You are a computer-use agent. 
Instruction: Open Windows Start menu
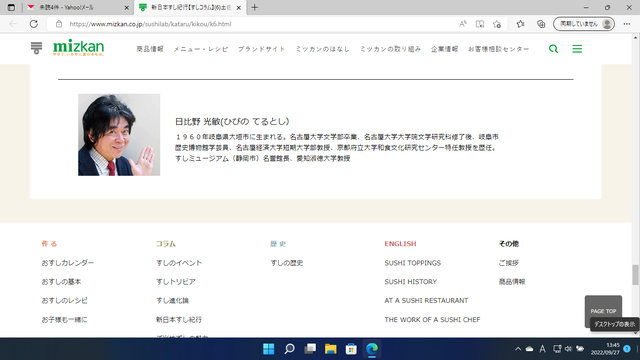[269, 349]
